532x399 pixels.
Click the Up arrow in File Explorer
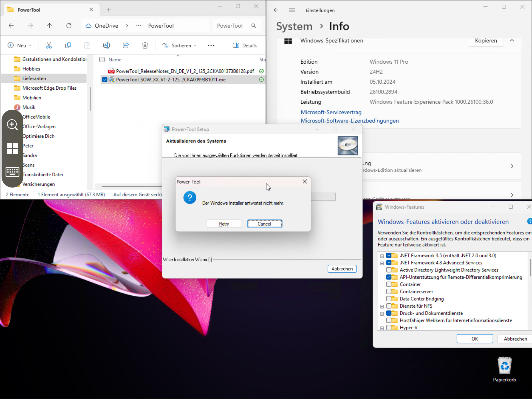pyautogui.click(x=49, y=25)
